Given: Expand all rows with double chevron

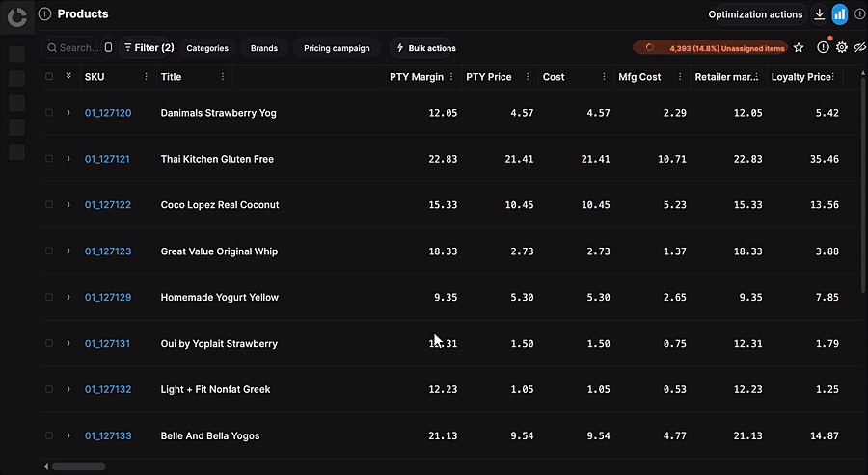Looking at the screenshot, I should tap(68, 76).
